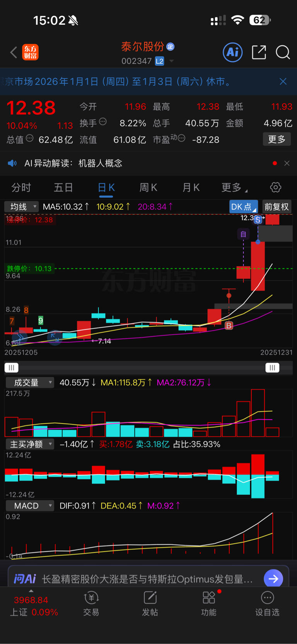Close the 休市 market notice banner
The image size is (297, 644).
point(283,81)
